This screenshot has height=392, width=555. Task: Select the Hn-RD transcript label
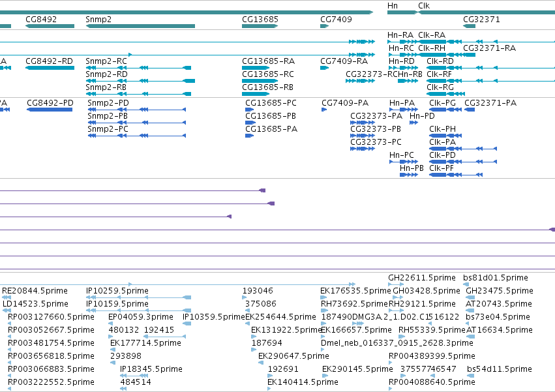tap(401, 61)
